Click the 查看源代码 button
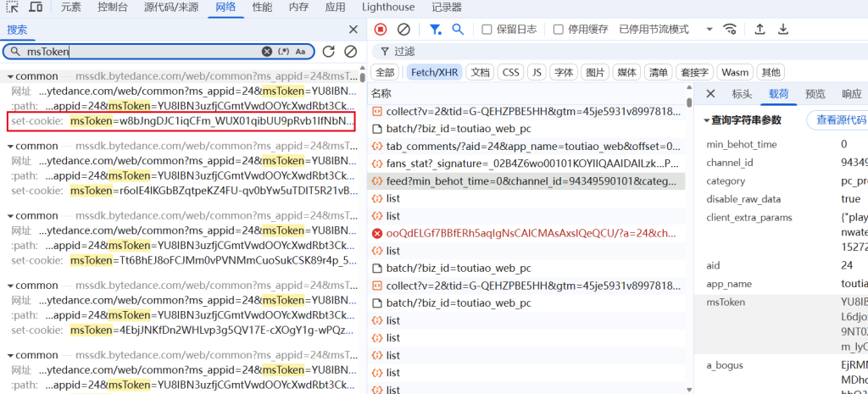The image size is (868, 394). click(x=839, y=120)
